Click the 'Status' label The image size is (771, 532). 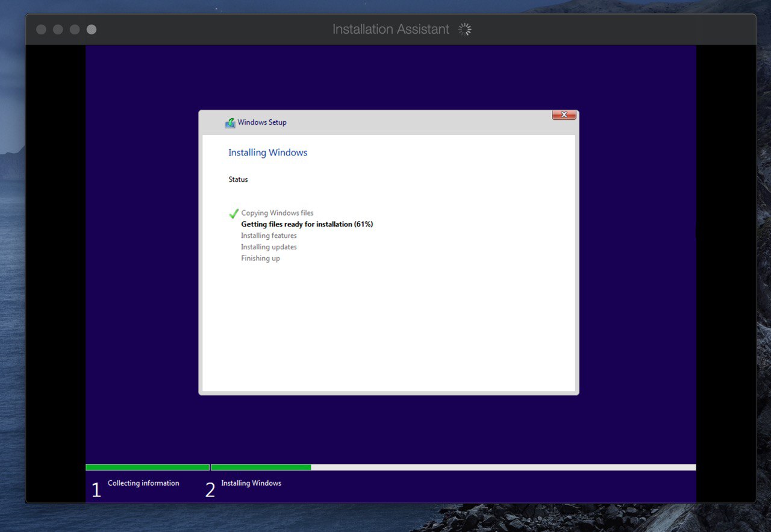(x=238, y=180)
